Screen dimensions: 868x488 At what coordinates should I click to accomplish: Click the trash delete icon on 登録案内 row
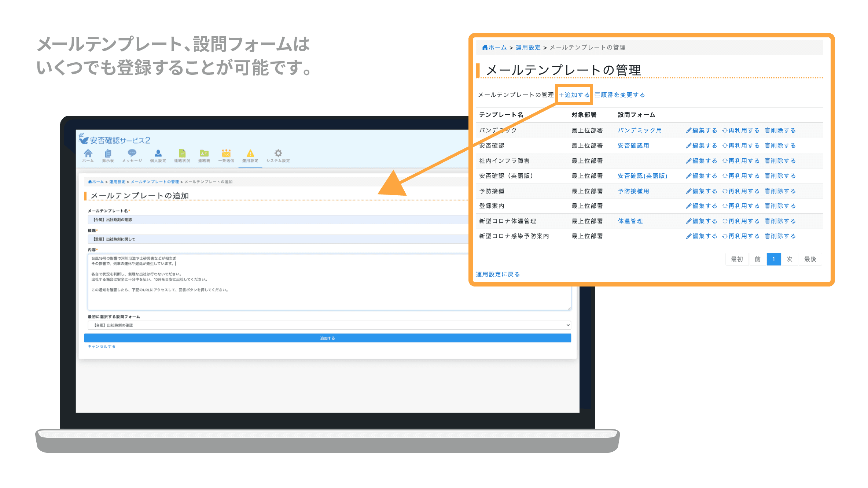pyautogui.click(x=767, y=206)
